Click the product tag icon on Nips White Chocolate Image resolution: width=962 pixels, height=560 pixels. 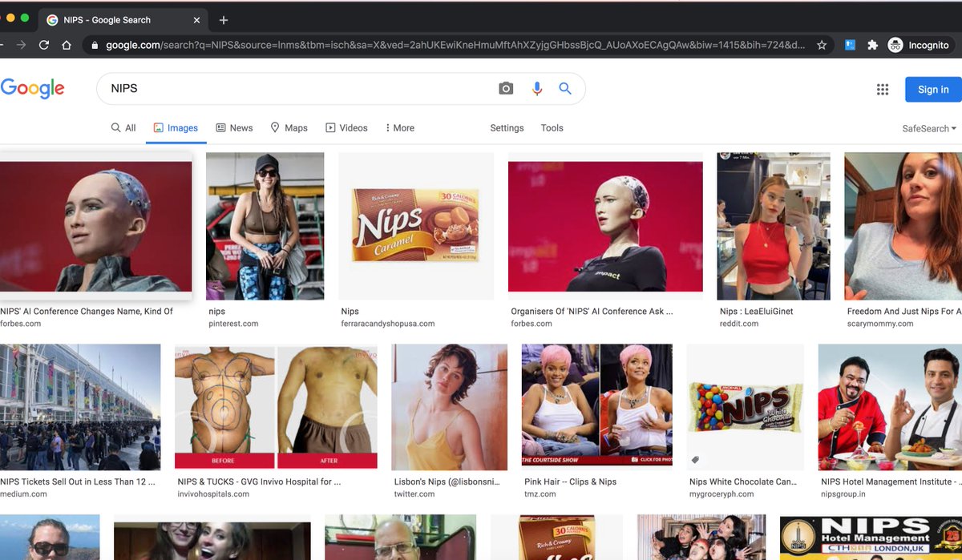point(695,460)
